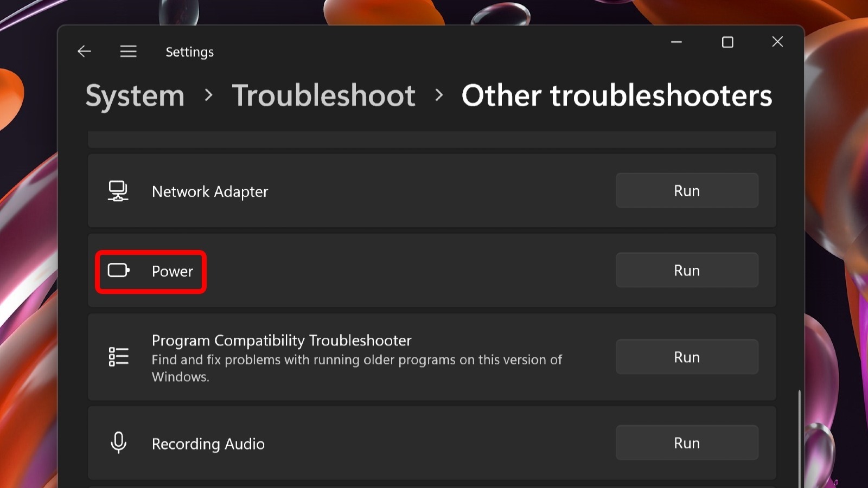
Task: Click the Network Adapter label
Action: 210,191
